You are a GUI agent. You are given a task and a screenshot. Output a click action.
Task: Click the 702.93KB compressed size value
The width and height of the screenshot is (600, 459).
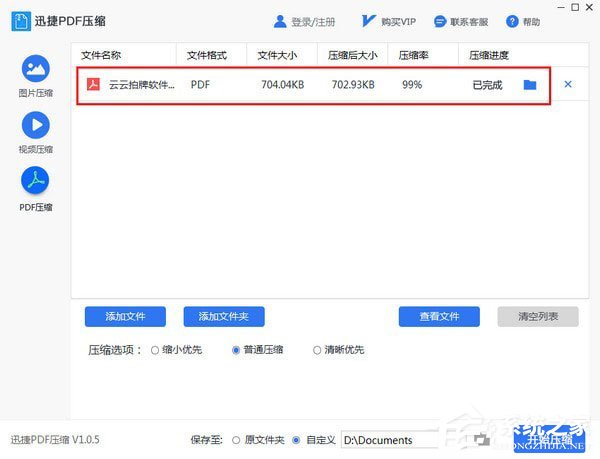point(353,85)
